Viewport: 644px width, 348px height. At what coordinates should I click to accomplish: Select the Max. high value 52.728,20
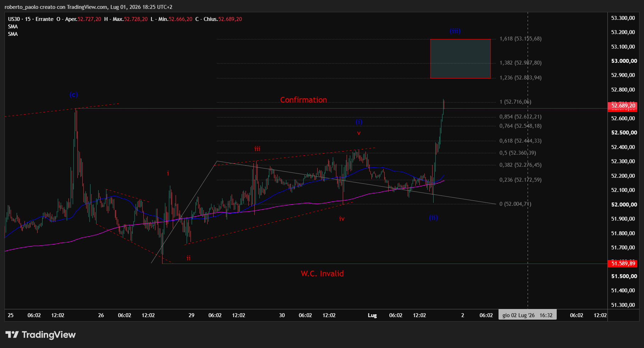[136, 19]
